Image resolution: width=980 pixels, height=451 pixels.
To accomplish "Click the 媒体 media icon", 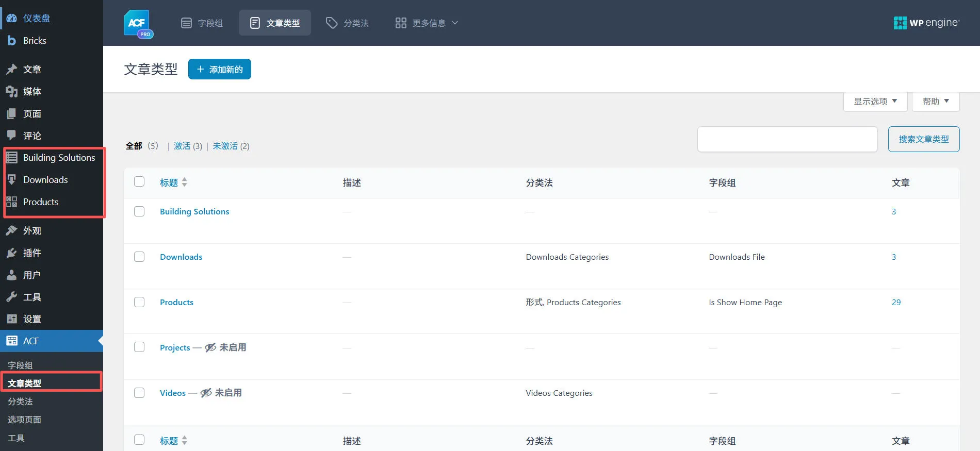I will [12, 91].
